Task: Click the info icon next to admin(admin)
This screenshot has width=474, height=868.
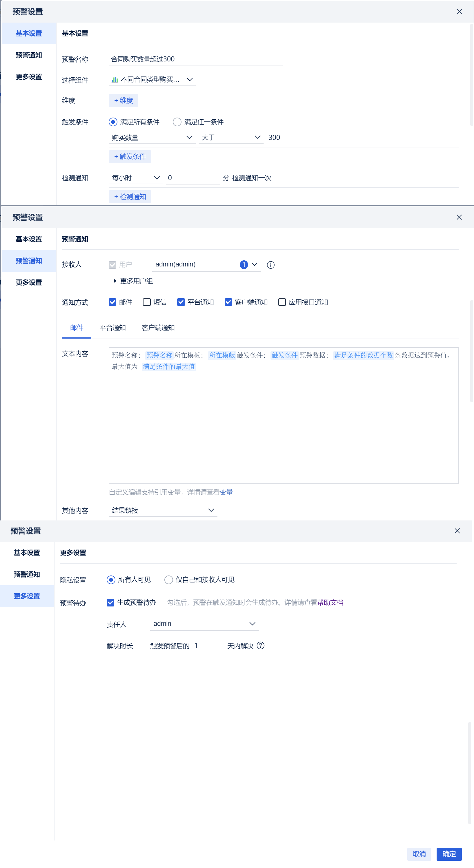Action: tap(270, 265)
